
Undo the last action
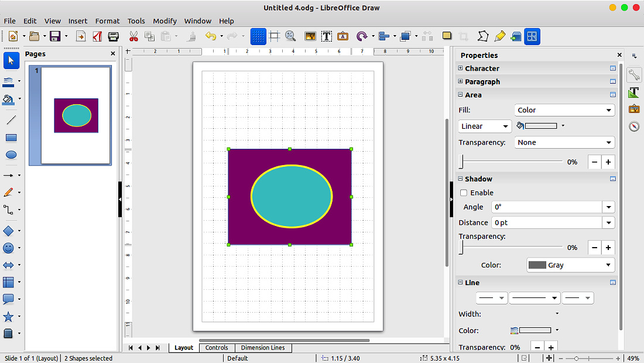coord(211,36)
